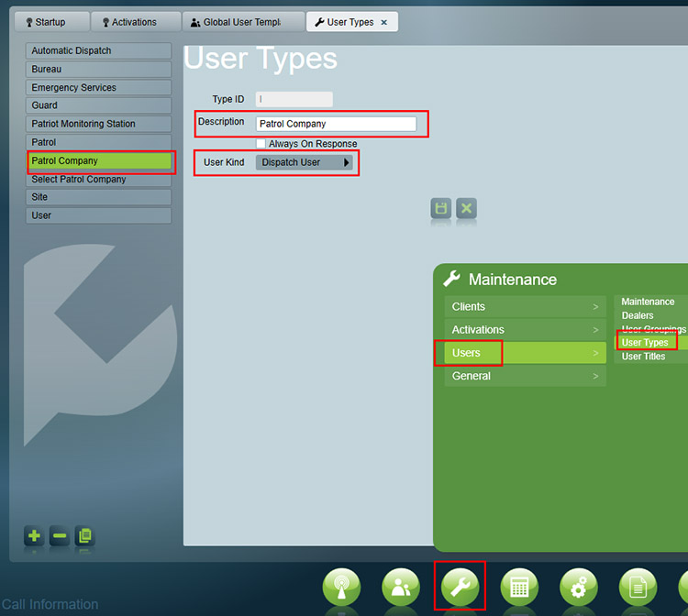
Task: Select 'Select Patrol Company' row
Action: pos(98,180)
